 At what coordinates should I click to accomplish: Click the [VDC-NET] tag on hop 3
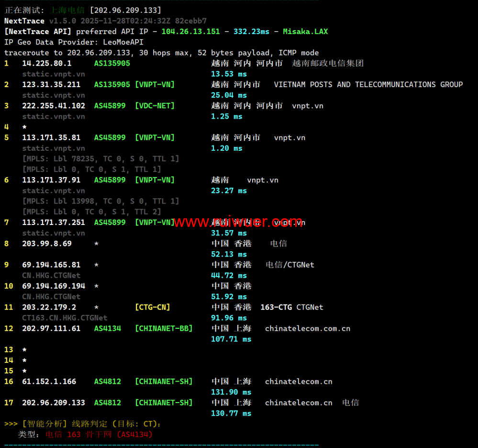tap(155, 106)
